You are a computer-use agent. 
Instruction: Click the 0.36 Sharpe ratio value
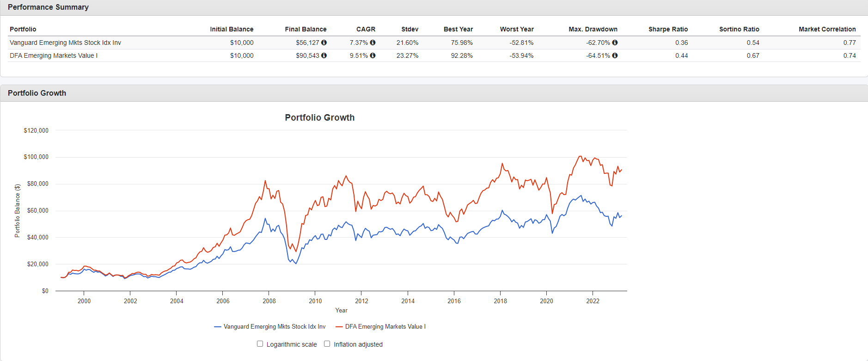(x=681, y=43)
